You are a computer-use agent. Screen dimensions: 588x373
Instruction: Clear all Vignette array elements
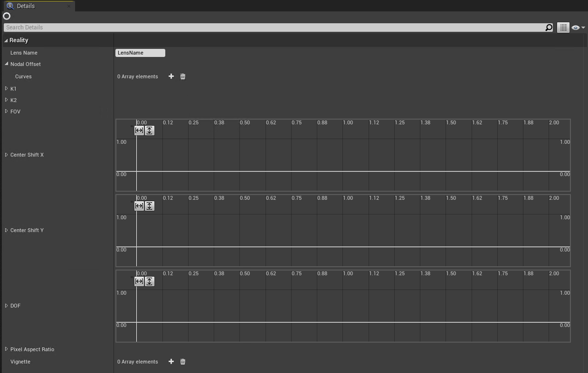click(x=183, y=362)
